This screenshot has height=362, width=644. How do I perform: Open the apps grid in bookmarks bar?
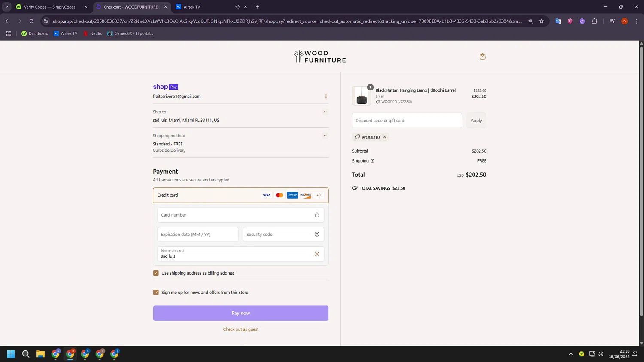9,33
